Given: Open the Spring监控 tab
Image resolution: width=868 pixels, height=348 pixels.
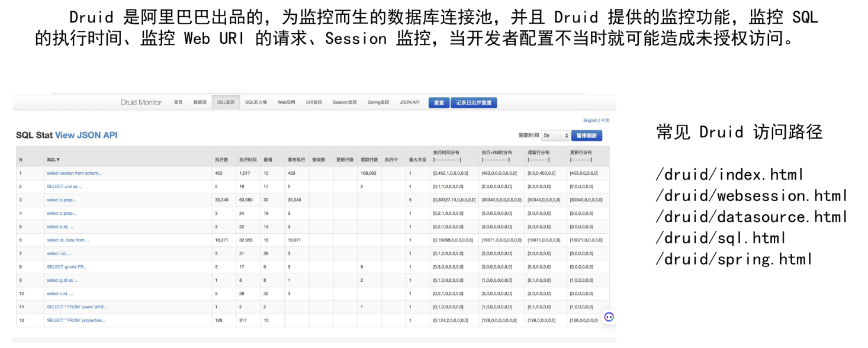Looking at the screenshot, I should click(x=378, y=102).
